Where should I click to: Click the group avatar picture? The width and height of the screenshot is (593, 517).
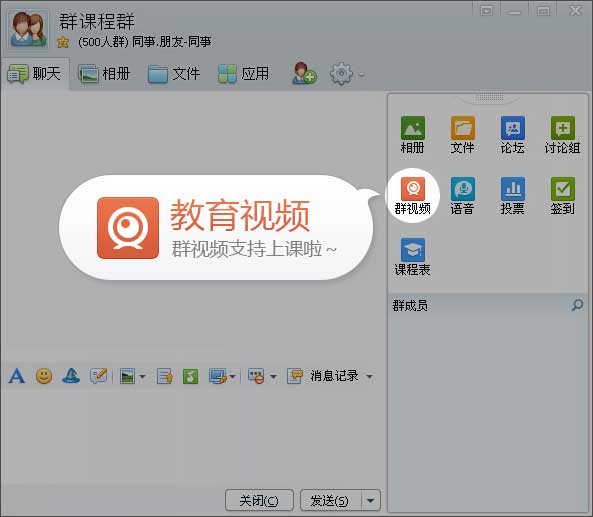pyautogui.click(x=28, y=29)
